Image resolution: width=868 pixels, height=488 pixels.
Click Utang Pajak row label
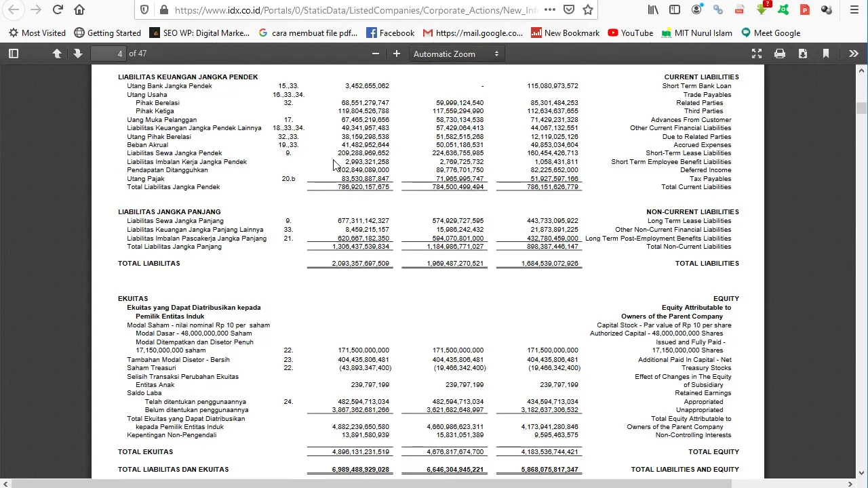coord(146,179)
